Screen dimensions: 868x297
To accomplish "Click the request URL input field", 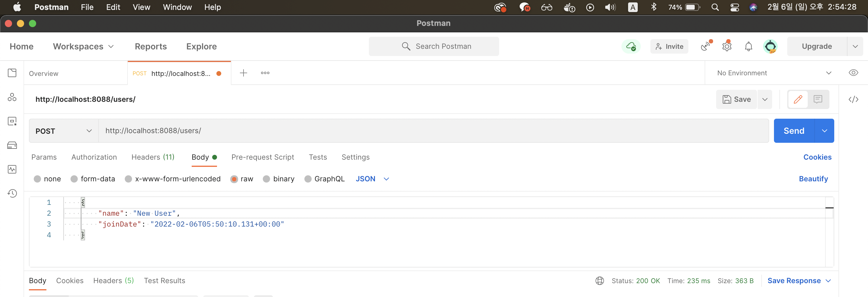I will [x=433, y=131].
